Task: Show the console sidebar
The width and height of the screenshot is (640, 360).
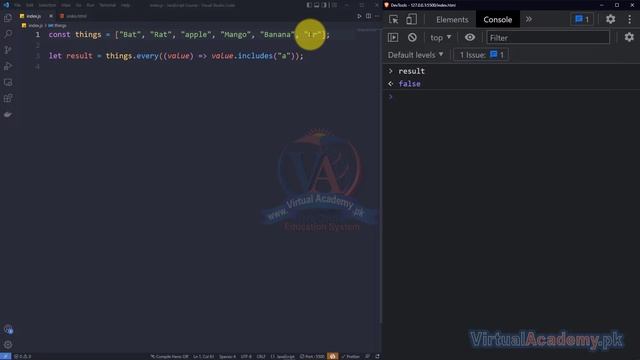Action: (x=393, y=38)
